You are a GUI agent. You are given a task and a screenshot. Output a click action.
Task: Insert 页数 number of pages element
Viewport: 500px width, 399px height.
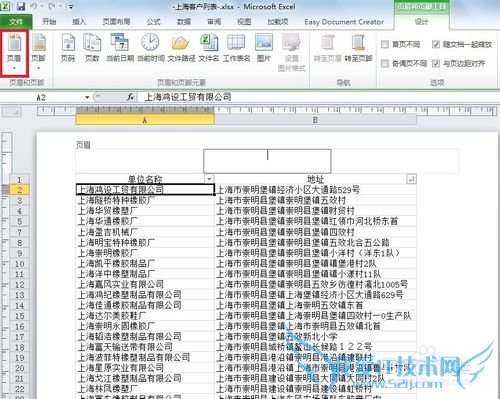pyautogui.click(x=92, y=49)
